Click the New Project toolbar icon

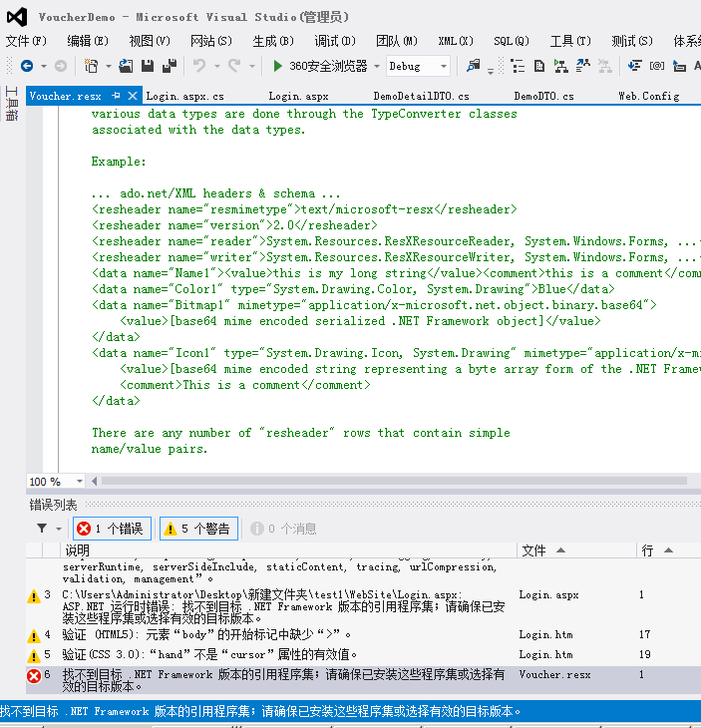[x=92, y=66]
